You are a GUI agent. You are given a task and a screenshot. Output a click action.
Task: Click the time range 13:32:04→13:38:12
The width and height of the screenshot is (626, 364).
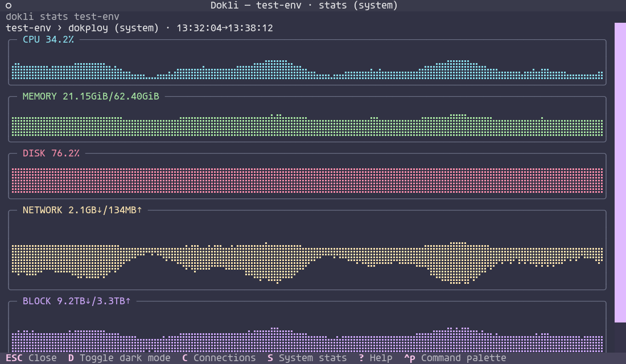click(225, 28)
